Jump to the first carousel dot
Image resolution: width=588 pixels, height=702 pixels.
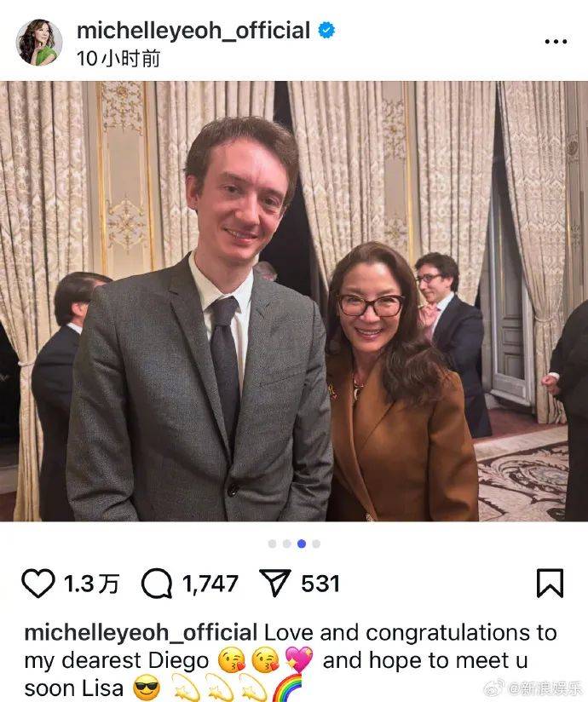(273, 544)
